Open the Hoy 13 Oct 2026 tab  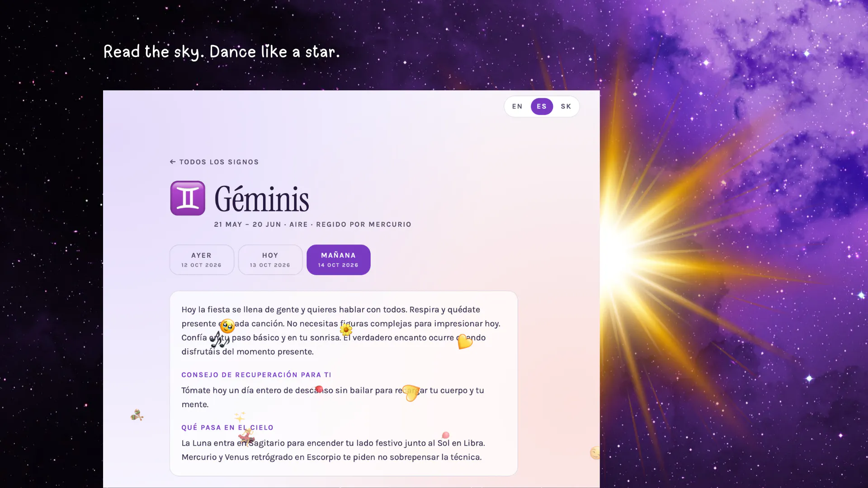point(270,260)
